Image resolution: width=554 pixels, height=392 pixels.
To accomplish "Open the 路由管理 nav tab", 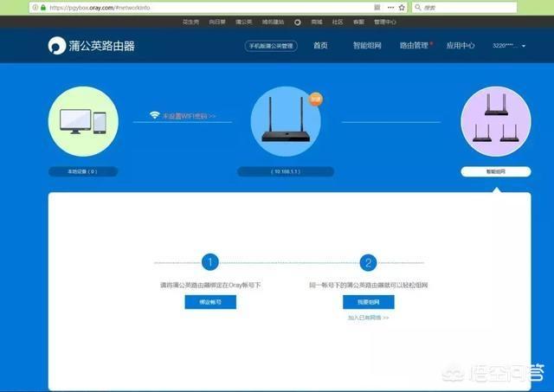I will (x=414, y=45).
